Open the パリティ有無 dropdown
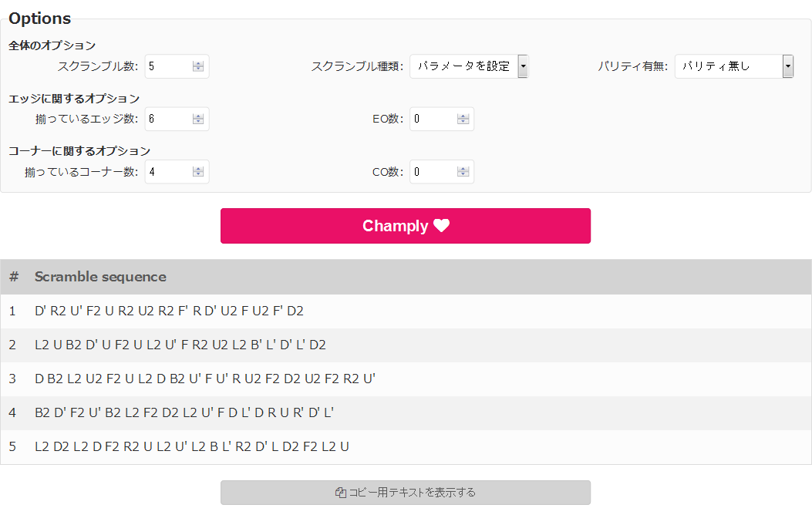This screenshot has height=515, width=812. (x=734, y=66)
